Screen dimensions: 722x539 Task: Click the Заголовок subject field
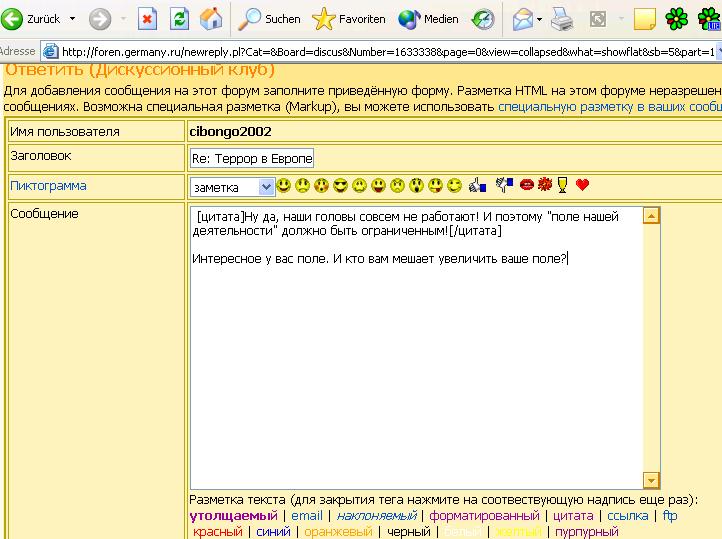coord(252,158)
